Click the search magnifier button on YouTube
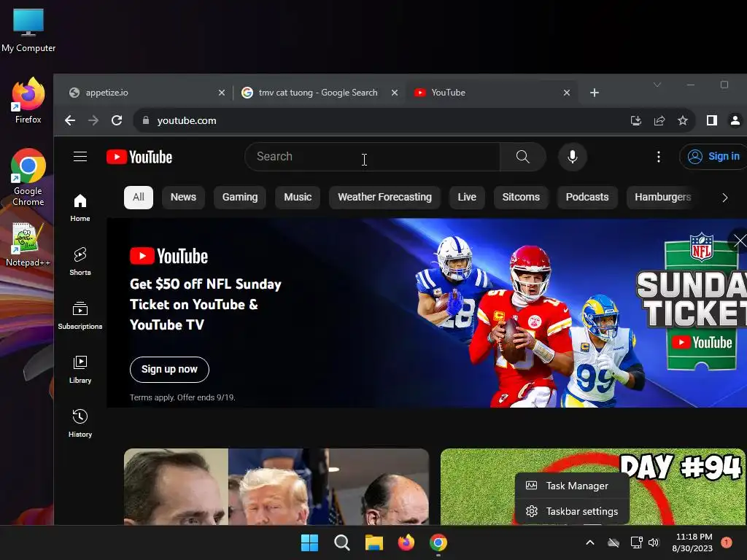This screenshot has width=747, height=560. click(522, 157)
